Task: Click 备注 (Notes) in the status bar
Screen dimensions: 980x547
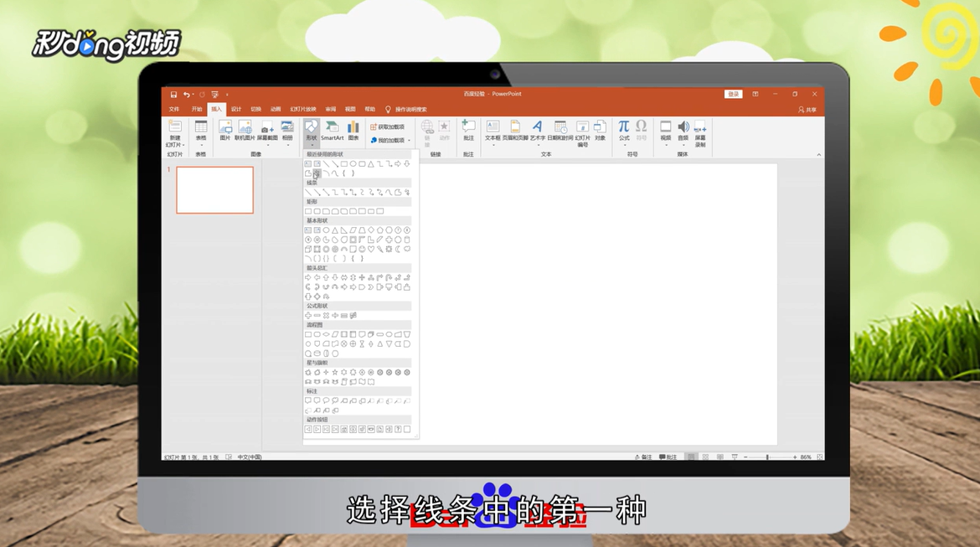Action: 643,457
